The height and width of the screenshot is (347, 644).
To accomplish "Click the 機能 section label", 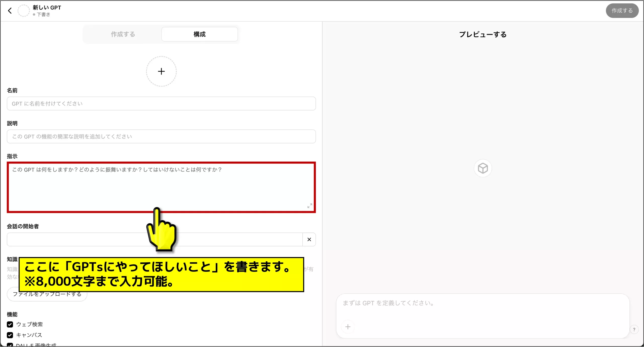I will 12,314.
